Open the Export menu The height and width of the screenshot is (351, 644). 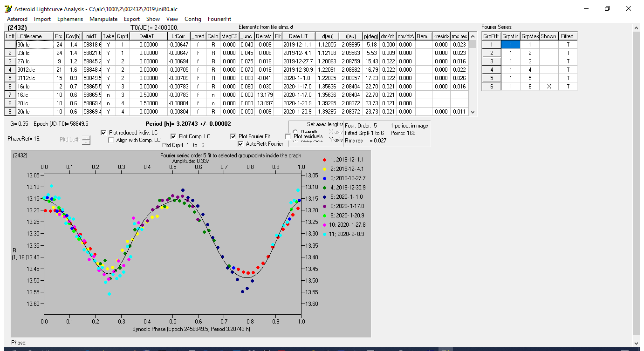pyautogui.click(x=132, y=19)
